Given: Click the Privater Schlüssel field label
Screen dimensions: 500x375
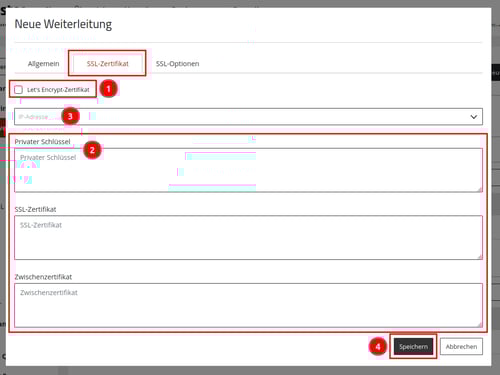Looking at the screenshot, I should [x=42, y=142].
